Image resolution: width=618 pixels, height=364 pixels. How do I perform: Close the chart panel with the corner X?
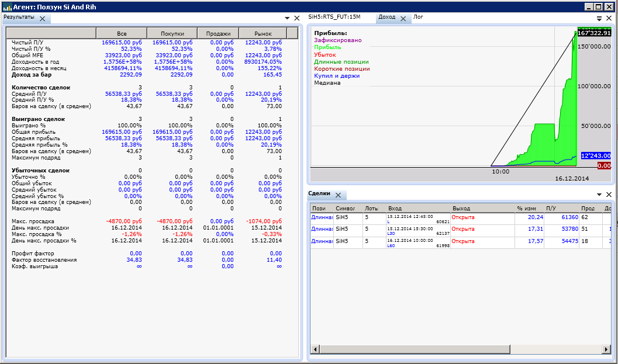(x=609, y=19)
